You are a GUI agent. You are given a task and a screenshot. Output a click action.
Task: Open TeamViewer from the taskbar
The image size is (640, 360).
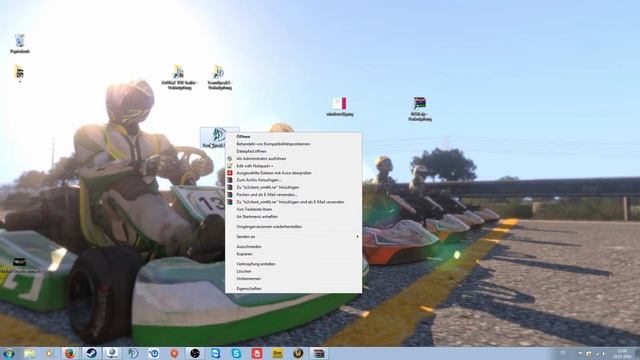(x=215, y=353)
